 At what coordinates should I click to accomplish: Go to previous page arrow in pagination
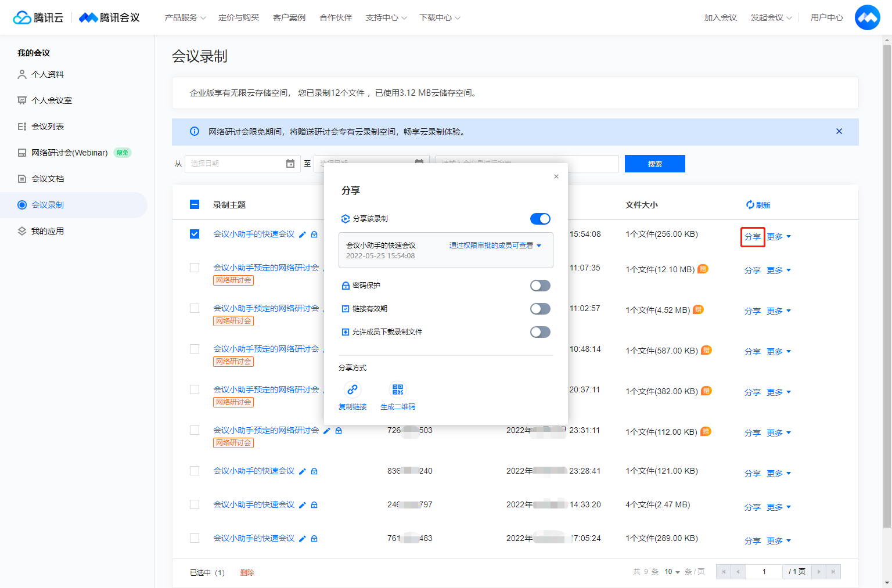click(x=738, y=572)
